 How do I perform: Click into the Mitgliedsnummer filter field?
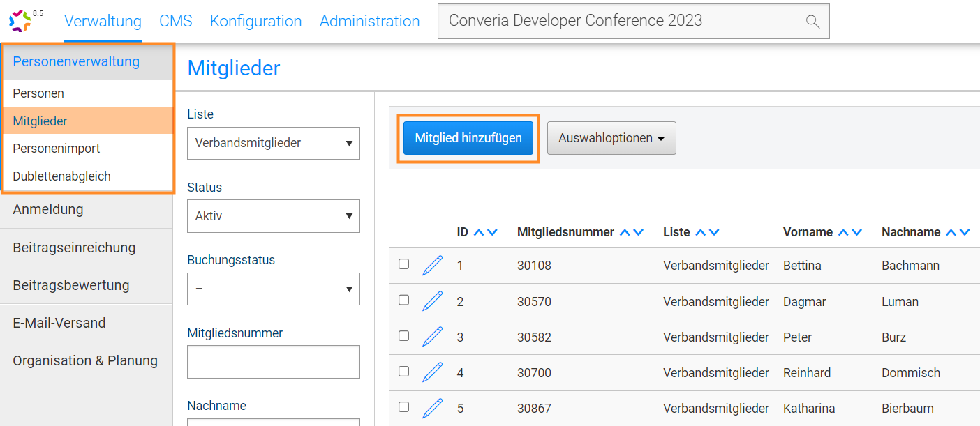pos(273,362)
